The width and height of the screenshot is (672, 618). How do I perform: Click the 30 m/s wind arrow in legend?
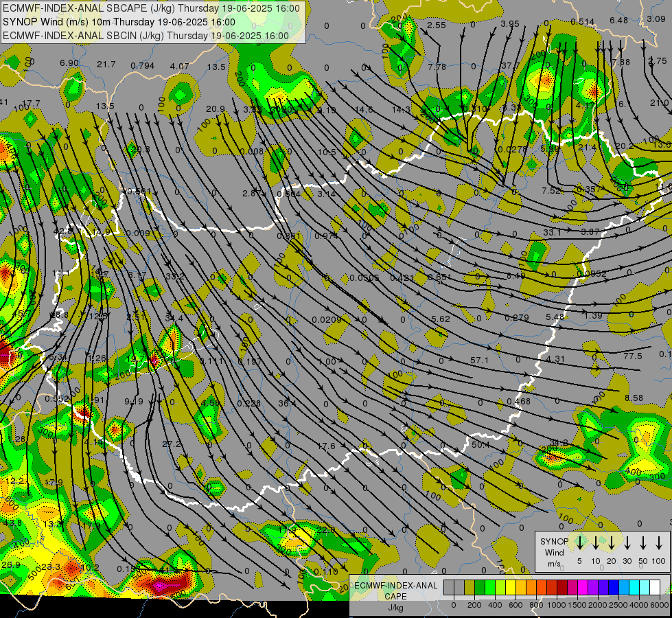click(x=627, y=543)
